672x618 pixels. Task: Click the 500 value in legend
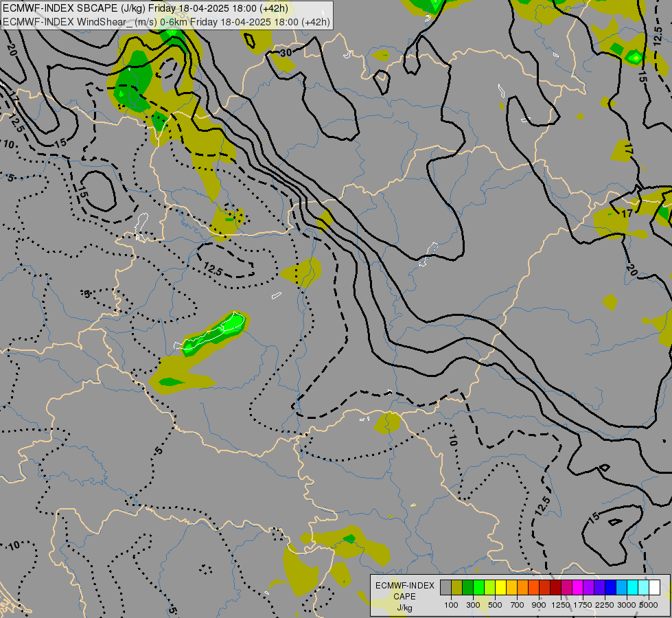tap(495, 605)
